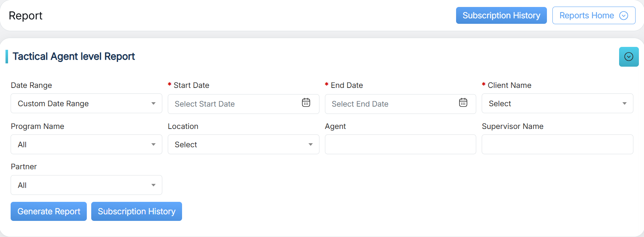Focus the Select Start Date field
Image resolution: width=644 pixels, height=237 pixels.
[x=234, y=104]
